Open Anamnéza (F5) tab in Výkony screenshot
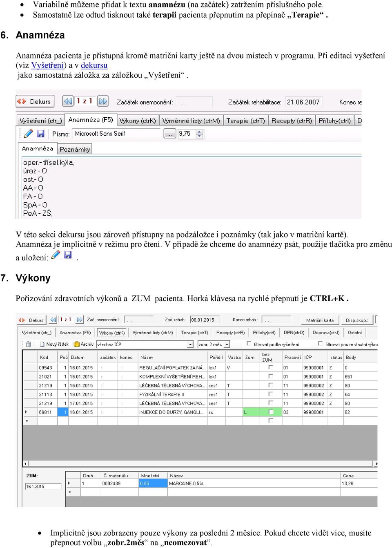The height and width of the screenshot is (548, 392). coord(75,333)
